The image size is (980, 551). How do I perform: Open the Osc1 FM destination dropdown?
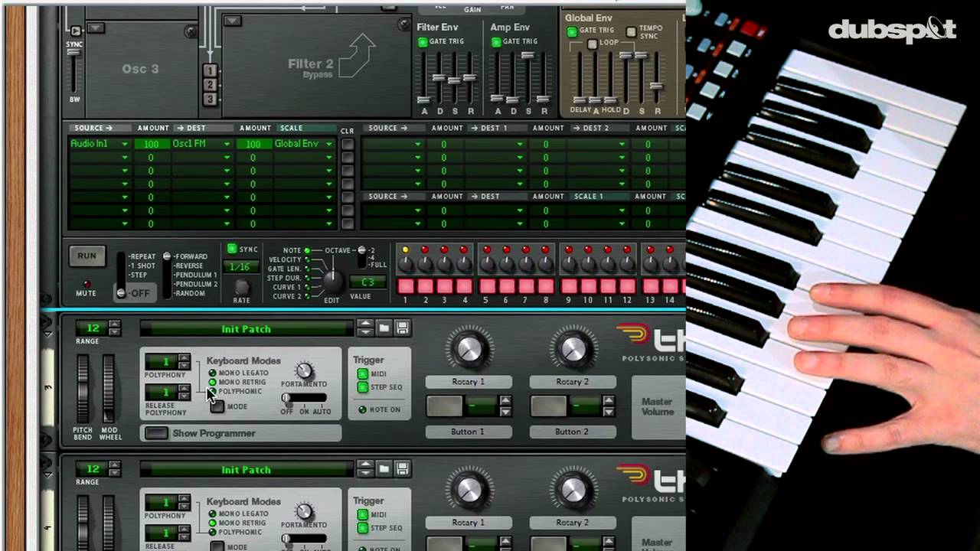[x=227, y=144]
